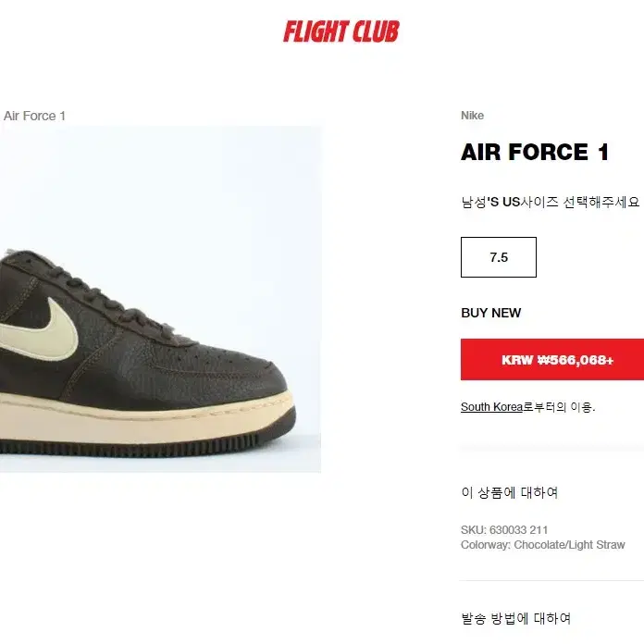Select the AIR FORCE 1 product title

pos(534,152)
